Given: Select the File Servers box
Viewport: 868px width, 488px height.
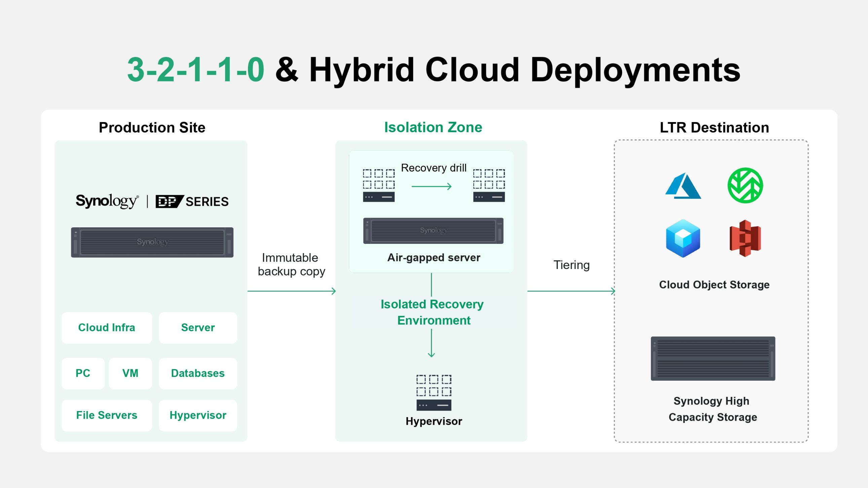Looking at the screenshot, I should pyautogui.click(x=106, y=416).
